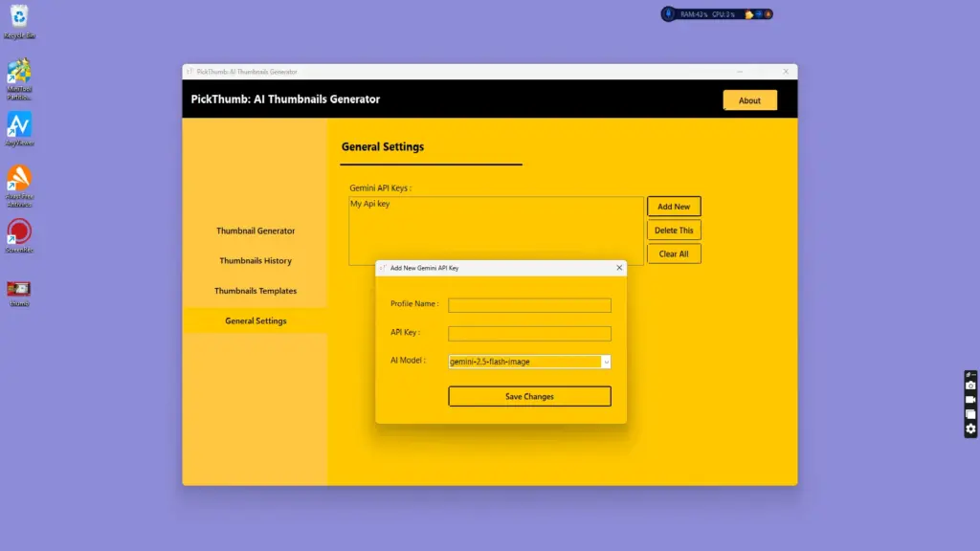Open the gear settings icon on the floating toolbar
This screenshot has height=551, width=980.
click(969, 427)
